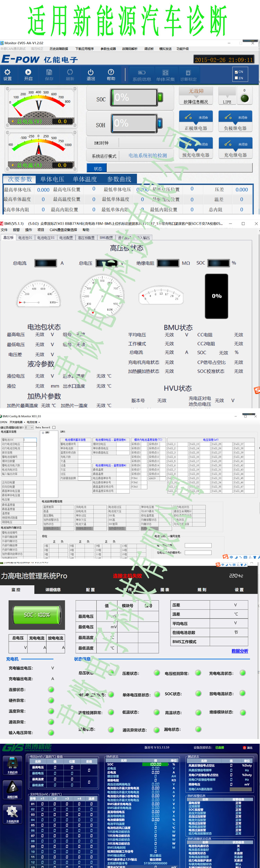This screenshot has height=868, width=260.
Task: Open 诊断标定 diagnostic calibration view
Action: pyautogui.click(x=188, y=76)
